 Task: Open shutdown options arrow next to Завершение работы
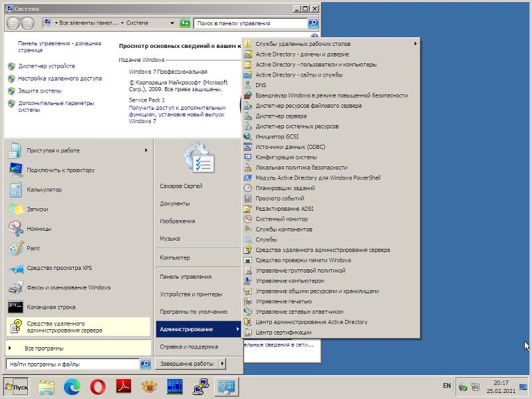222,364
